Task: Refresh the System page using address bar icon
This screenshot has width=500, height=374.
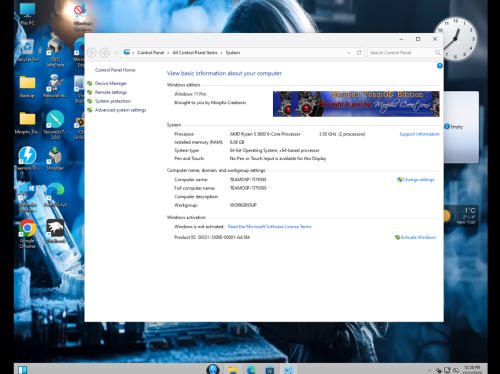Action: (x=359, y=53)
